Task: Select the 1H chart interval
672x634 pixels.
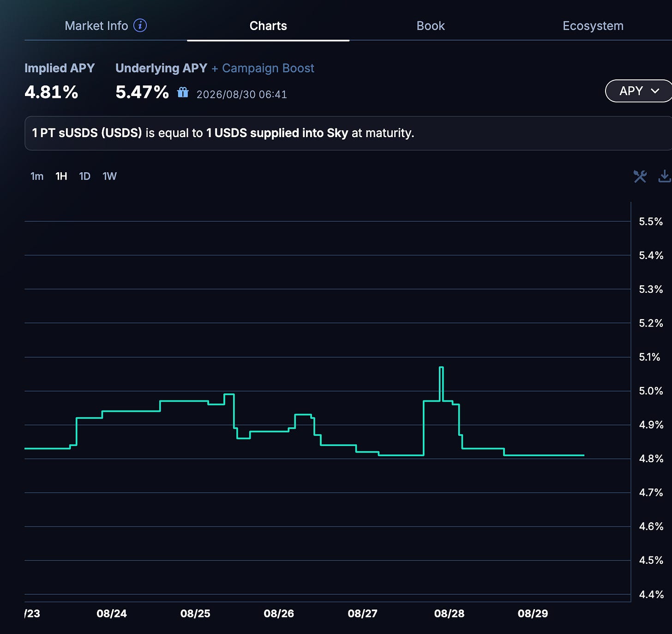Action: pyautogui.click(x=61, y=176)
